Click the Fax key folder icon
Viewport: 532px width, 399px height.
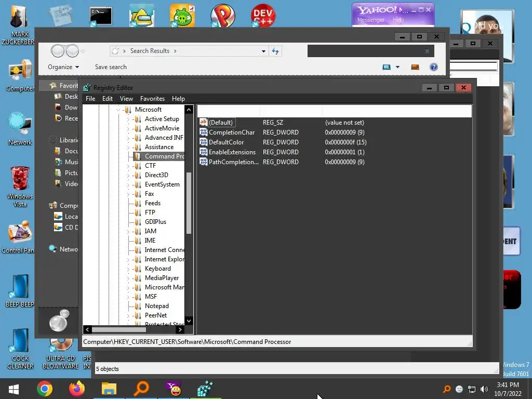coord(138,194)
